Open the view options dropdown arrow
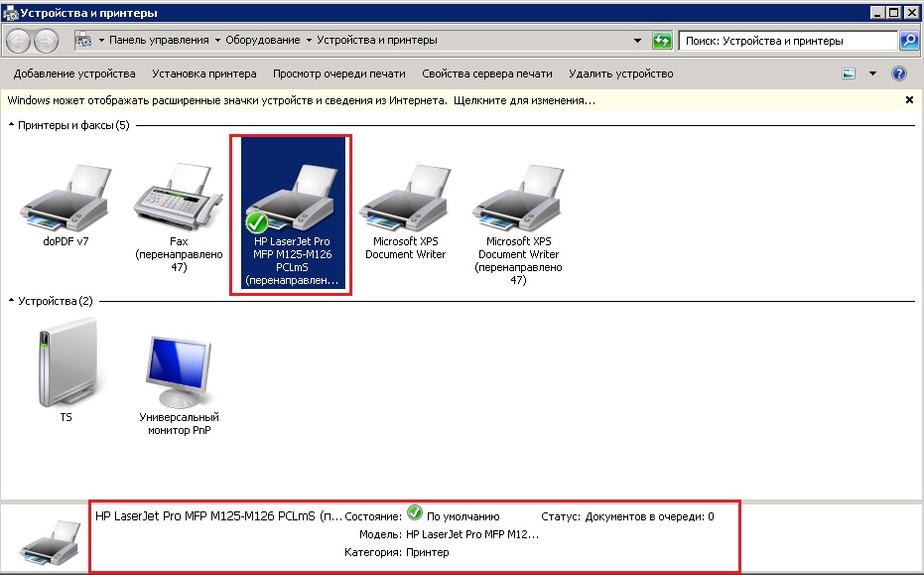The image size is (924, 575). pyautogui.click(x=872, y=73)
